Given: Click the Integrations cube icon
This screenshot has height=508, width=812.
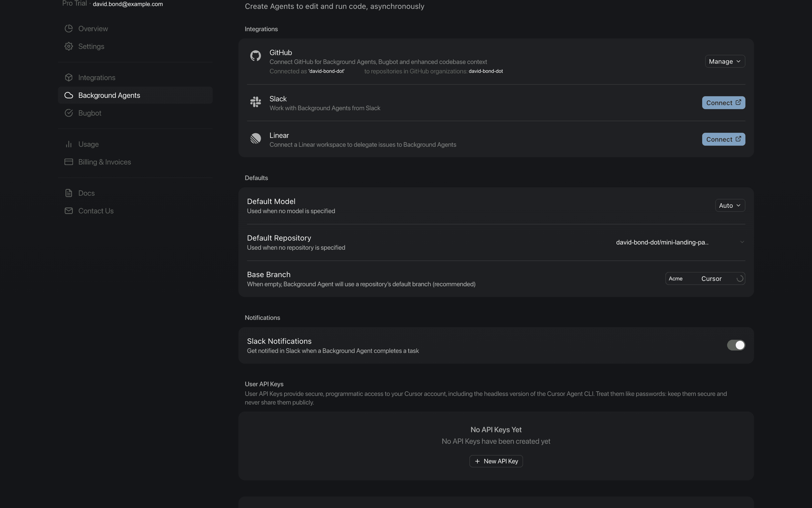Looking at the screenshot, I should 69,77.
